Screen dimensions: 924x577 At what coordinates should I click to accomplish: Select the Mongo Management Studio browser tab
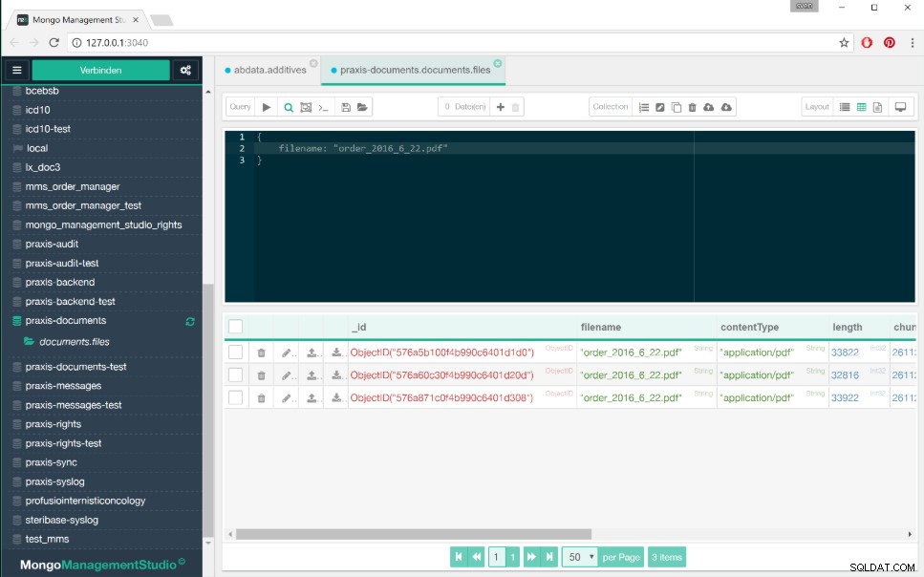pos(77,19)
